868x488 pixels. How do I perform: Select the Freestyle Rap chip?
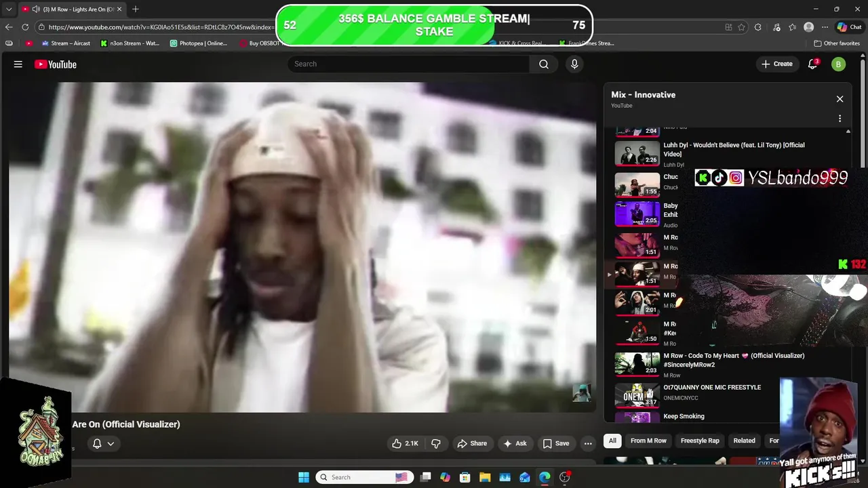point(700,441)
